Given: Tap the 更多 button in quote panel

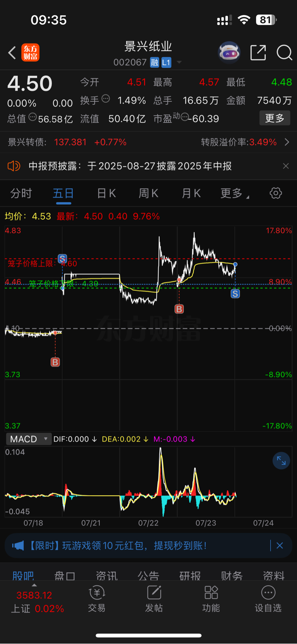Looking at the screenshot, I should coord(275,118).
